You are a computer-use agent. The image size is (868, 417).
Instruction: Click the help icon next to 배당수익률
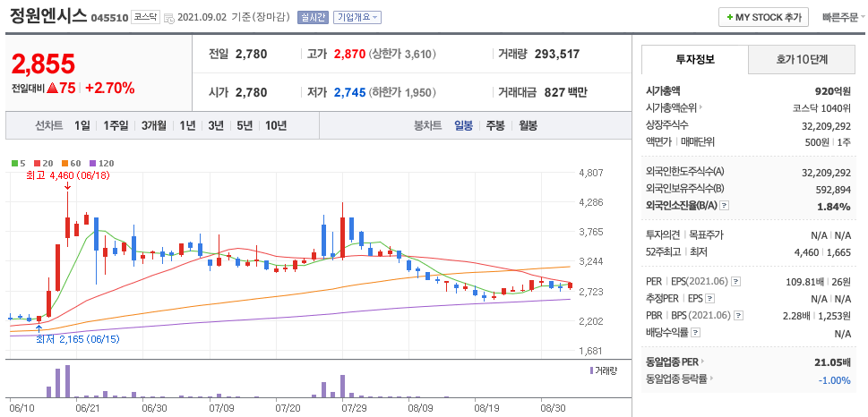coord(696,333)
